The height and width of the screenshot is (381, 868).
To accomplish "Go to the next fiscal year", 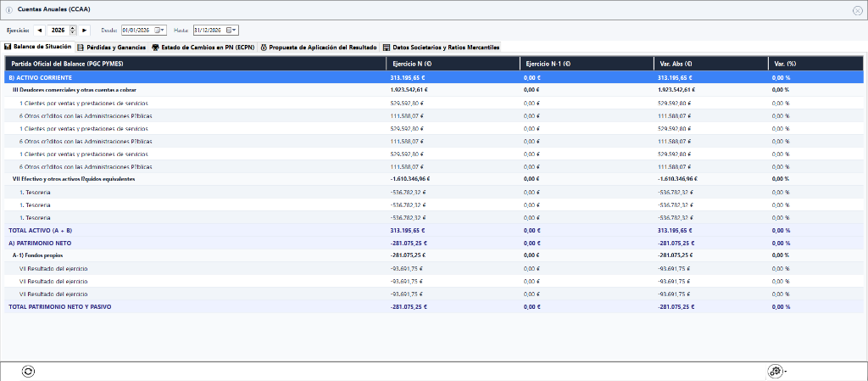I will point(85,30).
